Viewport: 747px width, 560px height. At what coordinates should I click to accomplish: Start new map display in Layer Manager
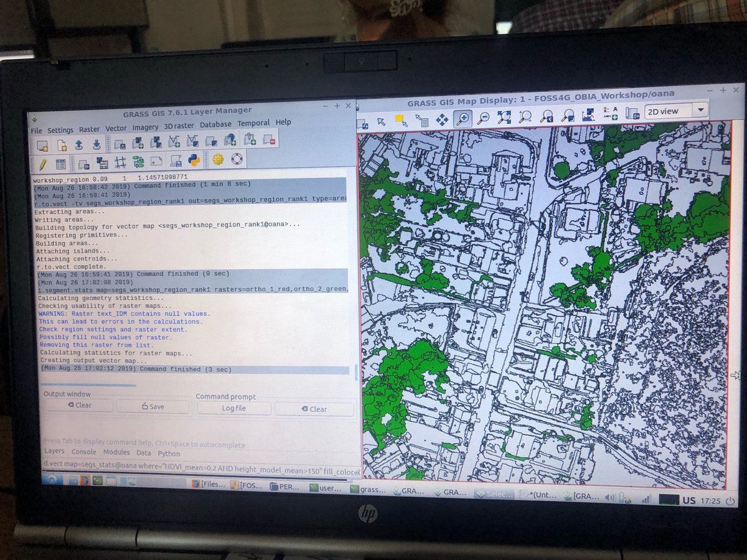point(42,146)
